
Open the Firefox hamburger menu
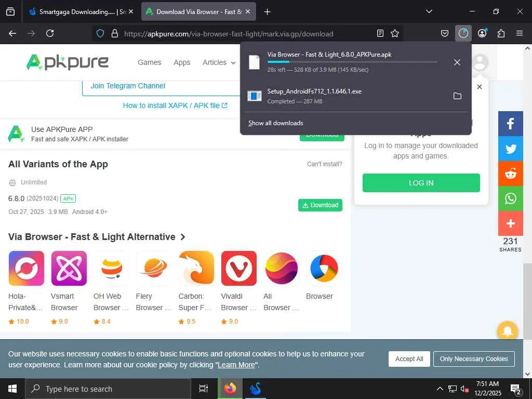pos(520,33)
